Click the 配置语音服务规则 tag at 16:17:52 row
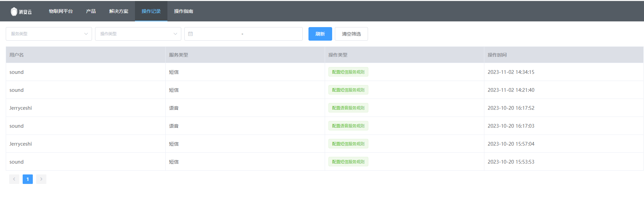Image resolution: width=644 pixels, height=209 pixels. pos(348,108)
